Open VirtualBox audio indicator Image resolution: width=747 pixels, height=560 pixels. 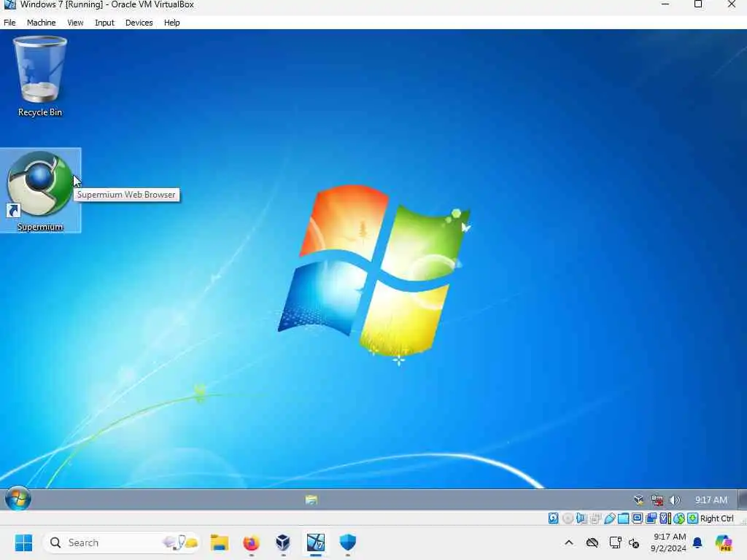[581, 518]
